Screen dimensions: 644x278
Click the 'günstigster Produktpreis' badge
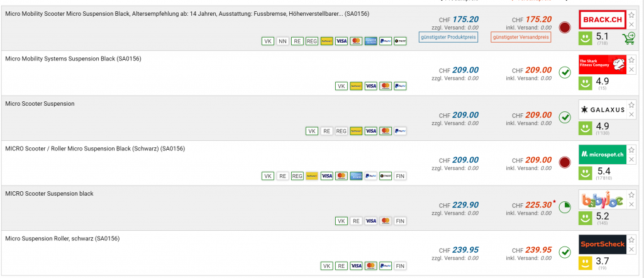(x=448, y=37)
